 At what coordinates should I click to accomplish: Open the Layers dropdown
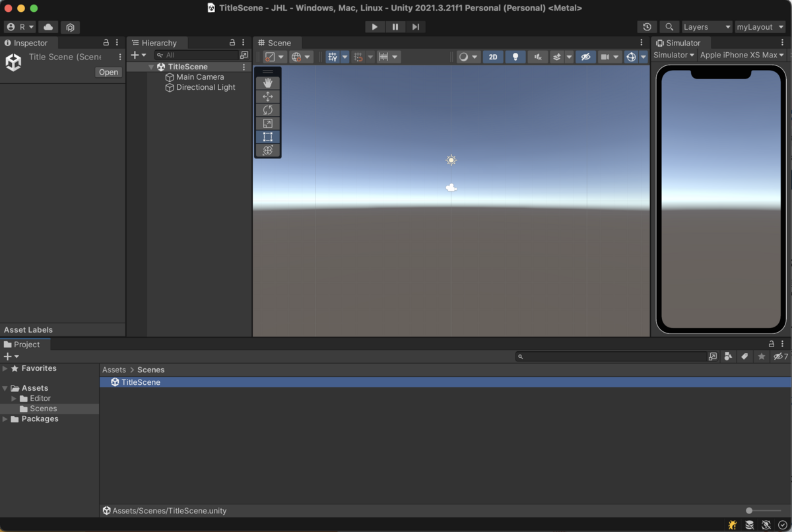(x=707, y=27)
